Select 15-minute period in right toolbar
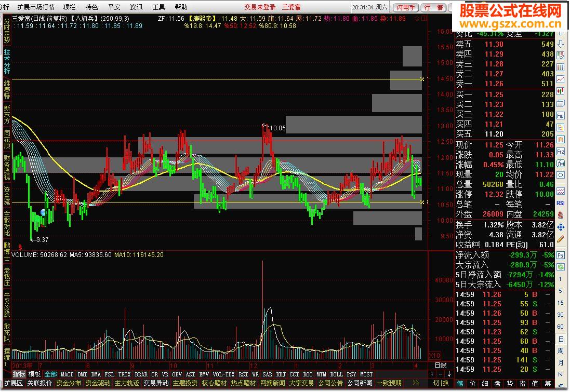This screenshot has height=392, width=570. [x=560, y=303]
